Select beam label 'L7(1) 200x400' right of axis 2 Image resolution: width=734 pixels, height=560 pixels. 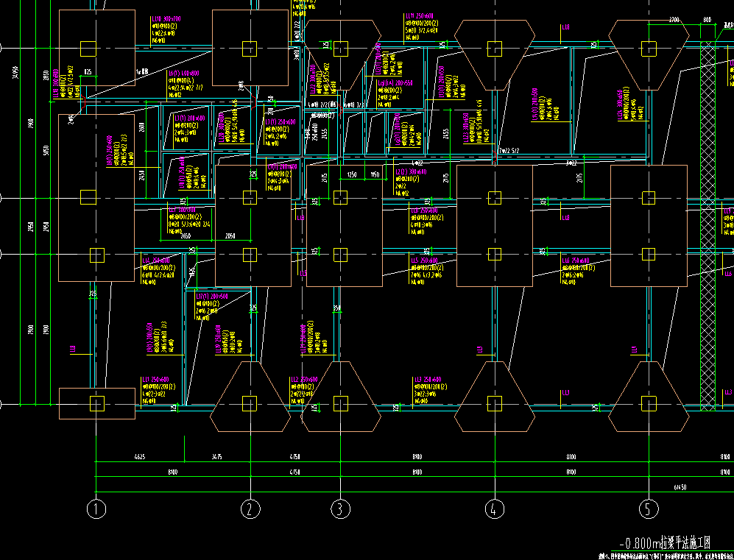click(x=282, y=167)
